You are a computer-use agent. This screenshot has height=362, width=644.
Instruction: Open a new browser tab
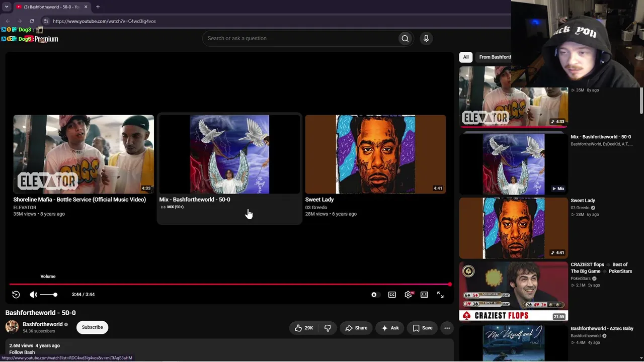98,7
